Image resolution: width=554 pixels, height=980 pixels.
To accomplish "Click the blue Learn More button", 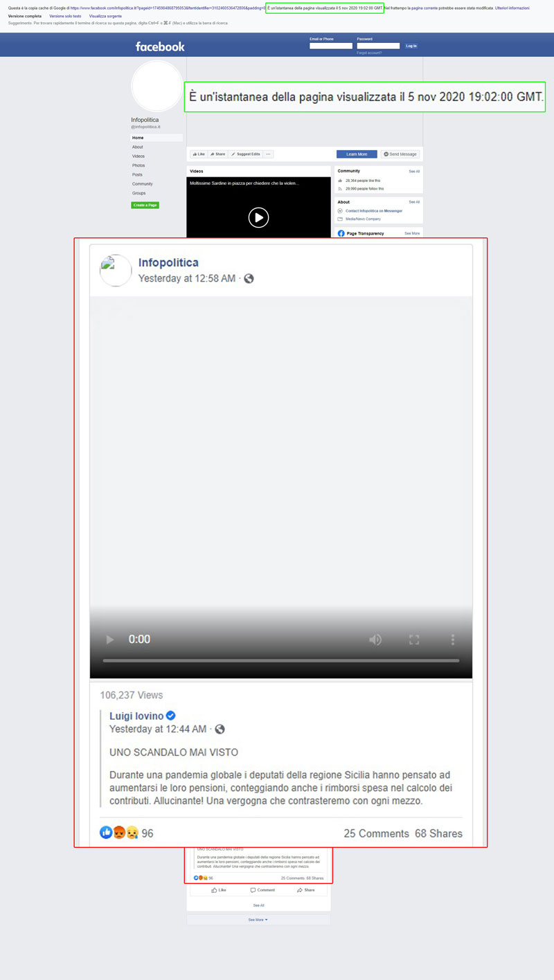I will click(357, 154).
